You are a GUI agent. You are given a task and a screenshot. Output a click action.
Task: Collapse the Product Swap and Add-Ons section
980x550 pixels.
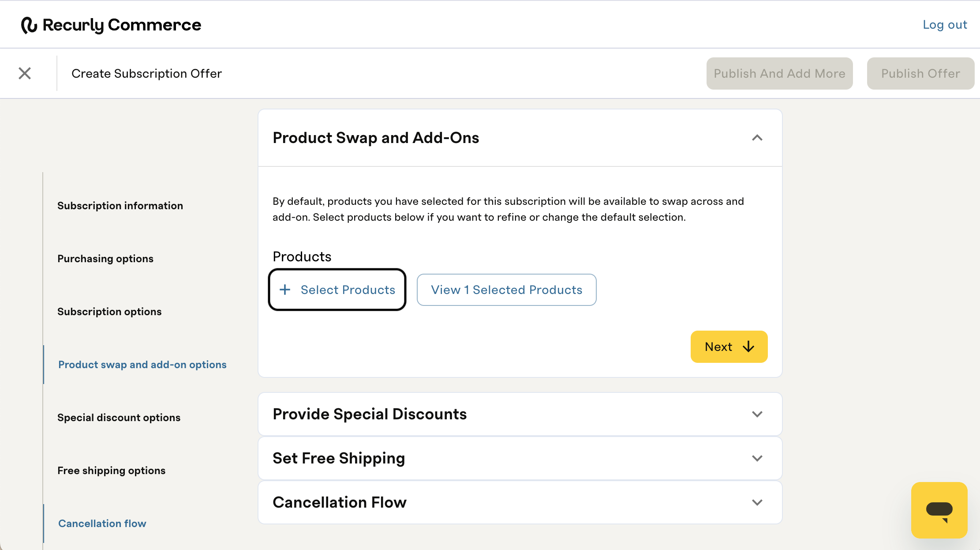(757, 138)
